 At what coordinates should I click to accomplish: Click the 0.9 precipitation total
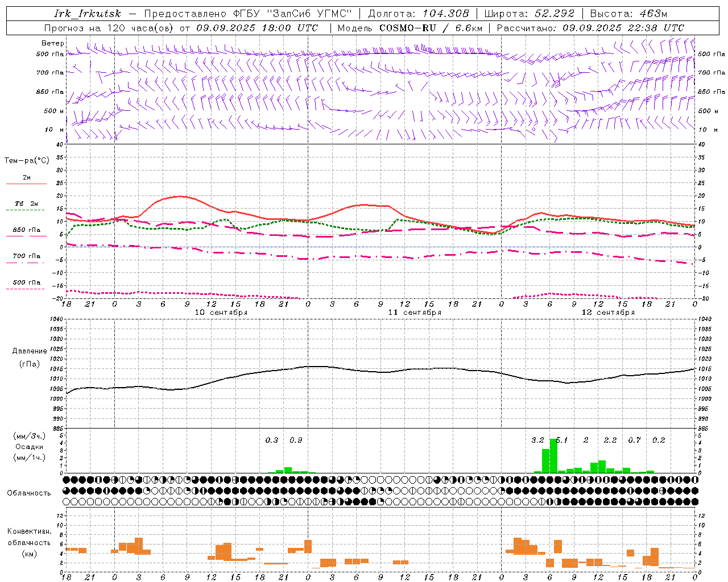pos(296,440)
